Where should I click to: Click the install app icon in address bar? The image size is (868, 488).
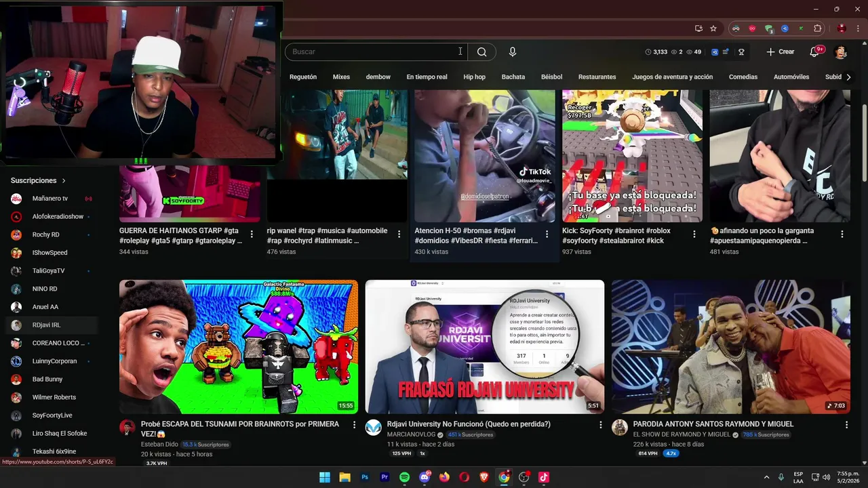click(x=698, y=28)
